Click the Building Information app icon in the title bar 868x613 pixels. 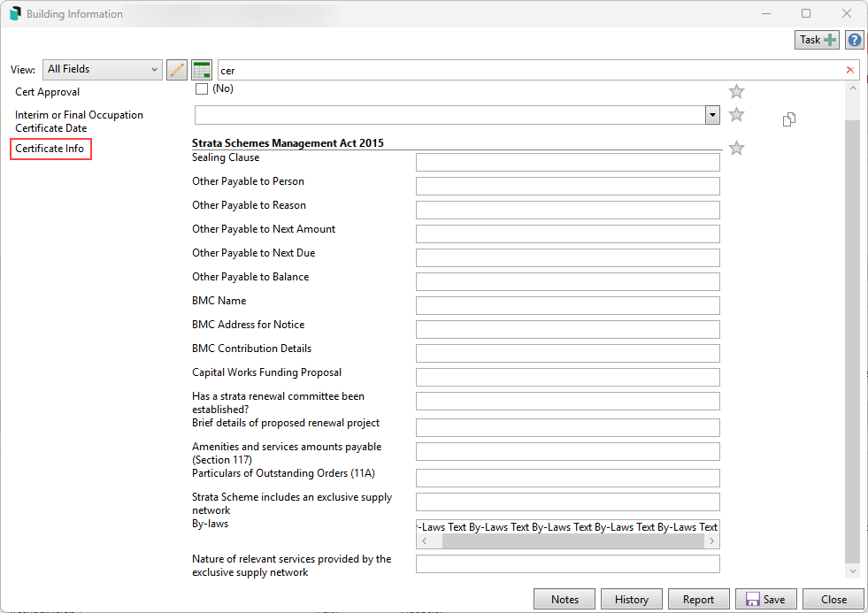[15, 13]
